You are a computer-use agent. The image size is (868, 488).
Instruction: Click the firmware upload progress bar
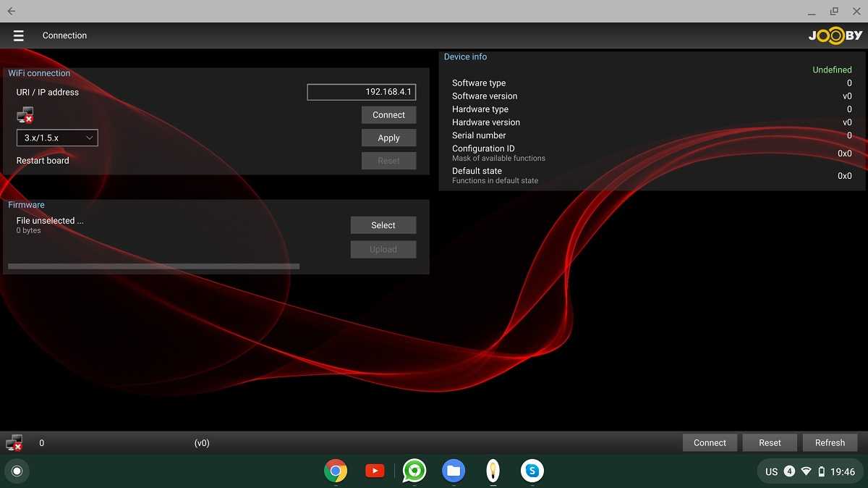pos(153,266)
